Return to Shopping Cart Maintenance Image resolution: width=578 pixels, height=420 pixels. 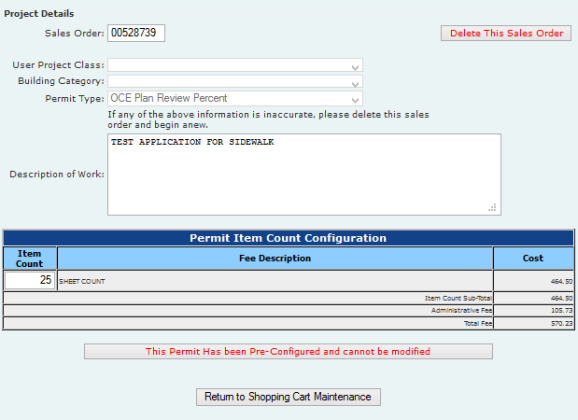[288, 397]
